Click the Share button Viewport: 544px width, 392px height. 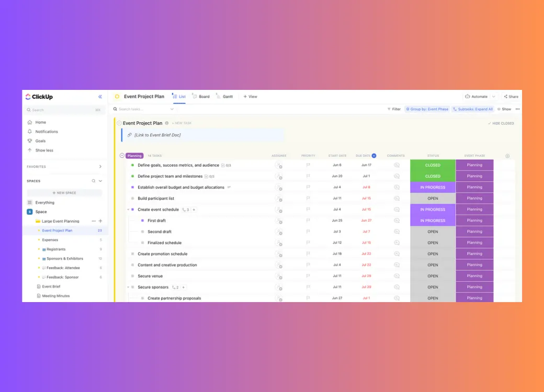[511, 97]
